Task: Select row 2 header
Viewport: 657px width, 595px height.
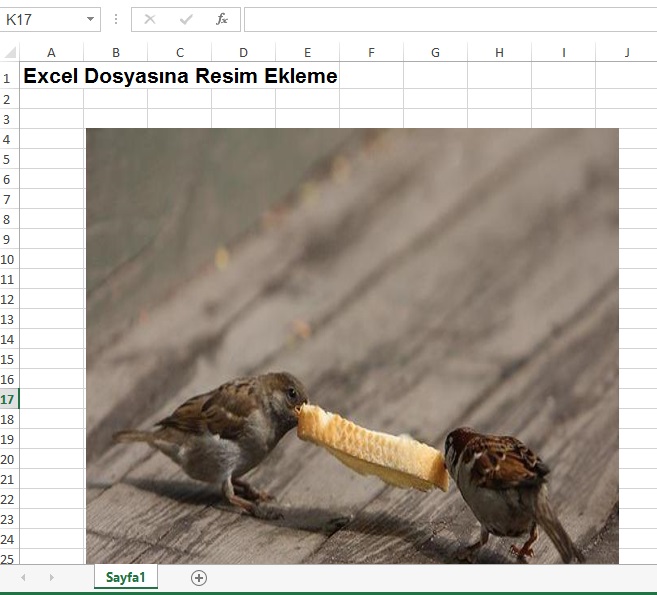Action: point(9,99)
